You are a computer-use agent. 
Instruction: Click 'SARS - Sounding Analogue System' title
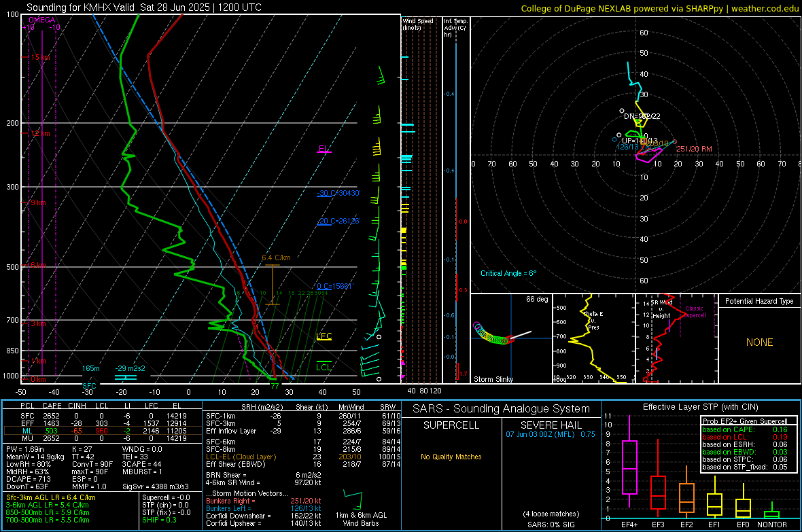tap(502, 409)
